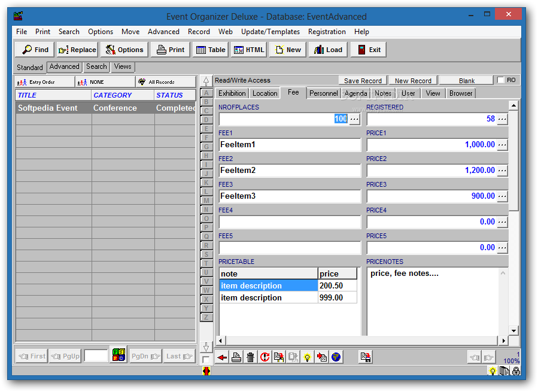Click the Blank button
The width and height of the screenshot is (538, 392).
(x=467, y=81)
